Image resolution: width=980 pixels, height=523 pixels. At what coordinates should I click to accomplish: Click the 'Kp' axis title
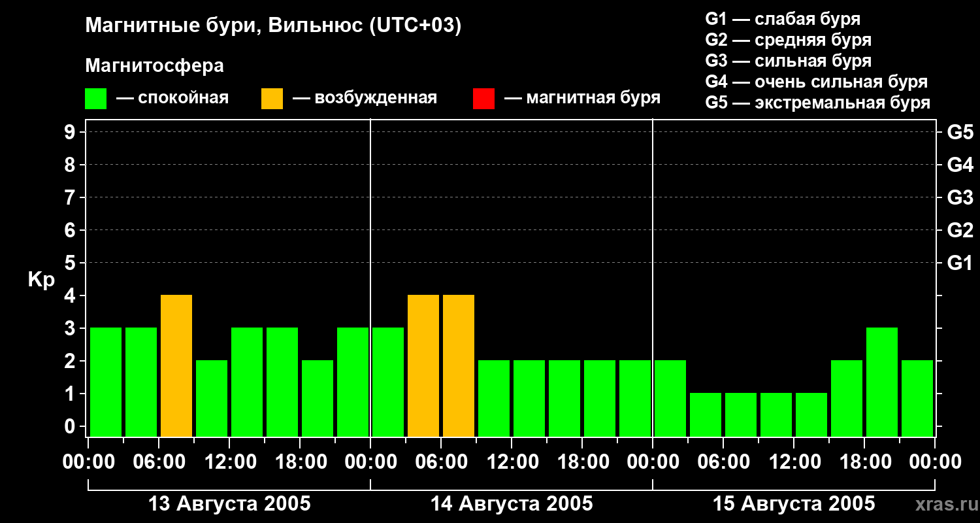(x=41, y=280)
